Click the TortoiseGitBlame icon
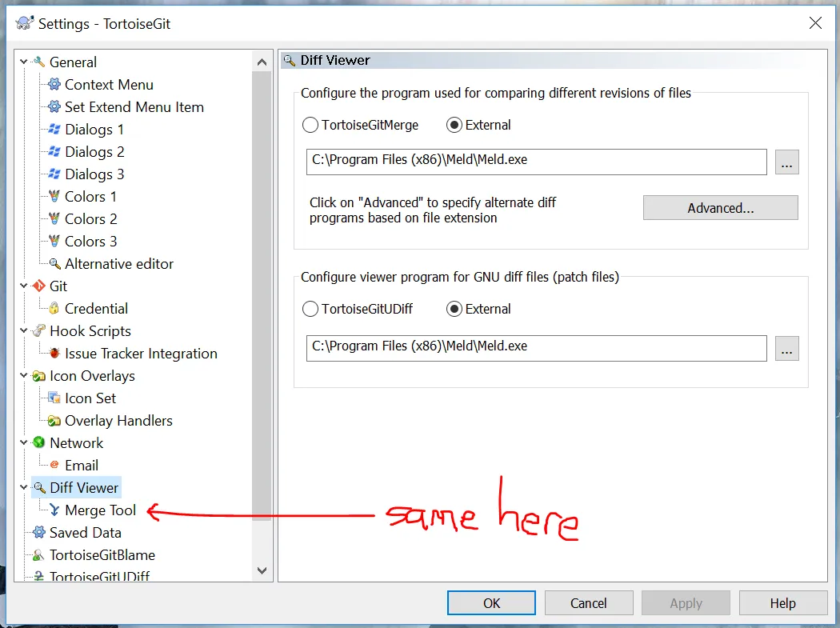Viewport: 840px width, 628px height. click(38, 555)
